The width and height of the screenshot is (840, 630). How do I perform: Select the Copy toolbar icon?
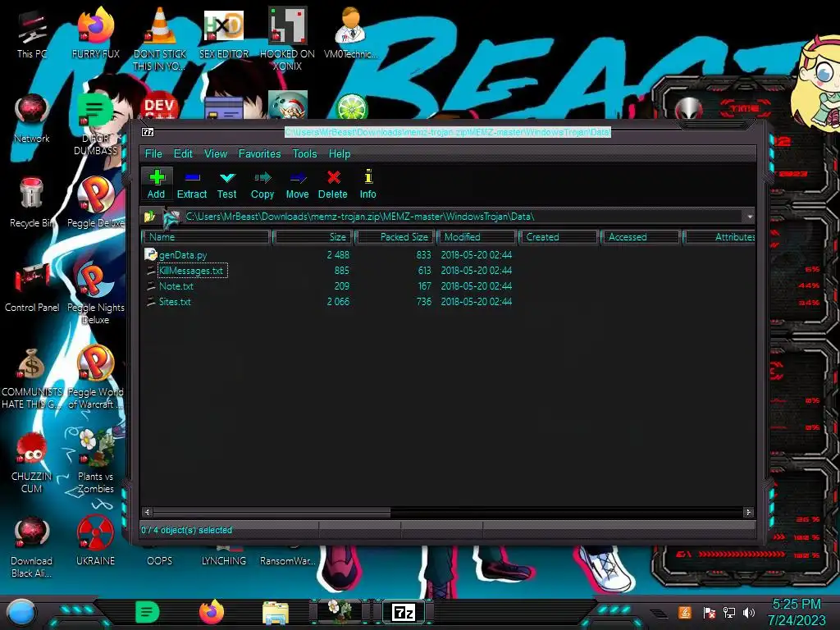262,184
